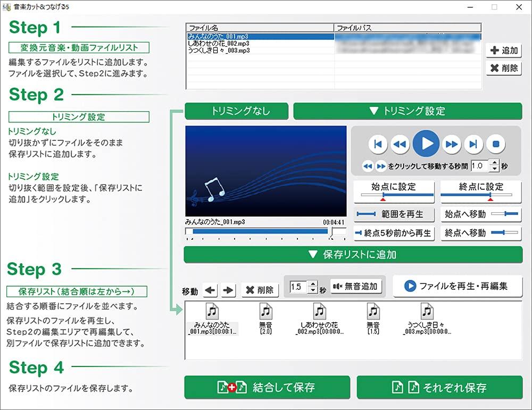Rewind the current track

click(x=401, y=143)
